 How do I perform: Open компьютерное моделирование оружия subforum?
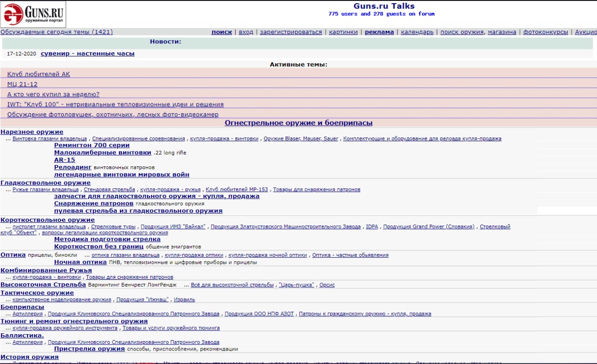click(x=62, y=300)
